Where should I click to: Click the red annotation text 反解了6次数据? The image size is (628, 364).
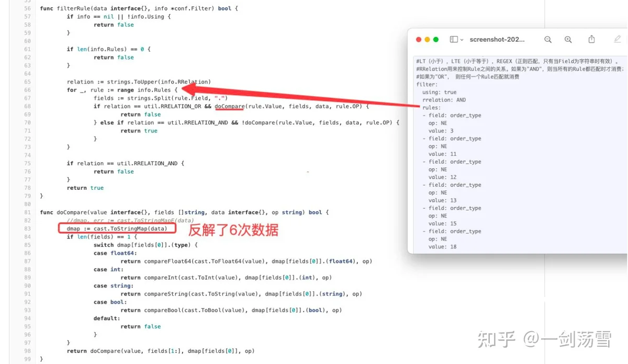(233, 230)
